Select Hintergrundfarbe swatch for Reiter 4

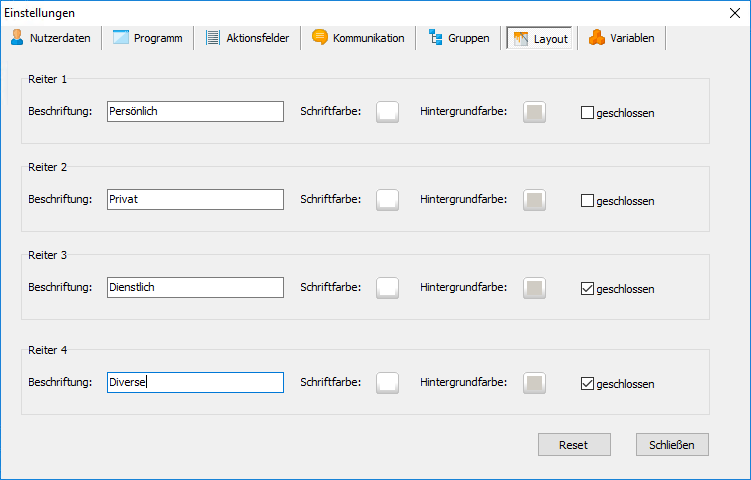(x=535, y=383)
